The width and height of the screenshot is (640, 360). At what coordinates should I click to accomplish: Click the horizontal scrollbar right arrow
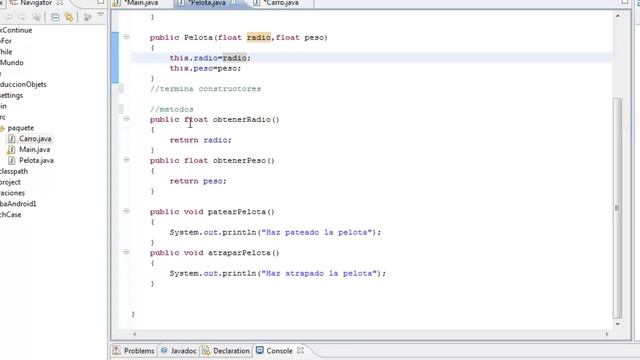pyautogui.click(x=607, y=334)
